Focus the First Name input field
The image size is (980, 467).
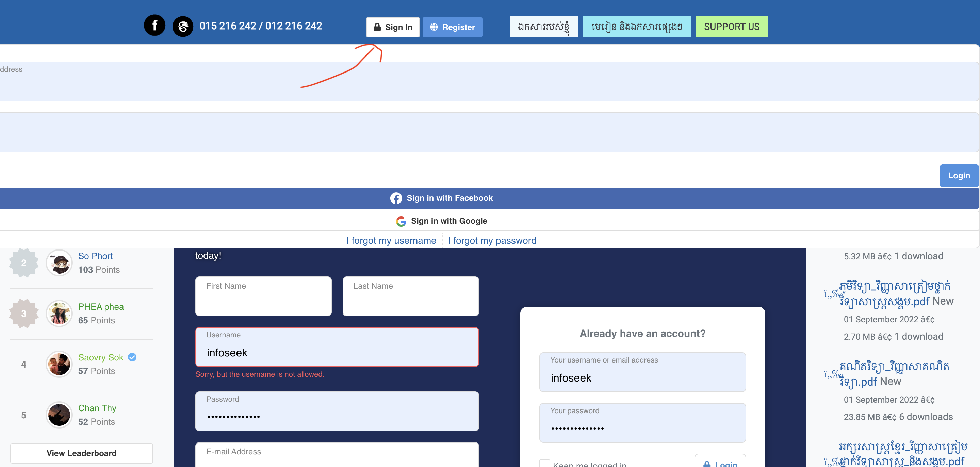263,296
